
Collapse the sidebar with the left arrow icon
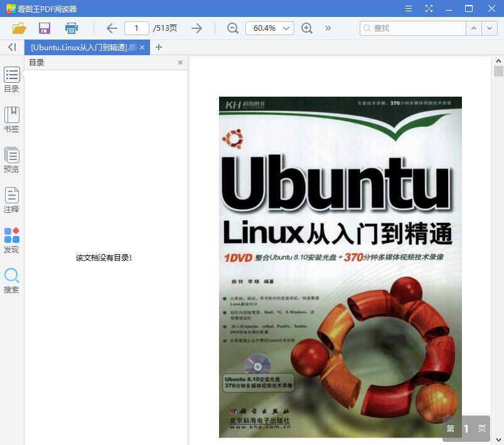point(12,47)
